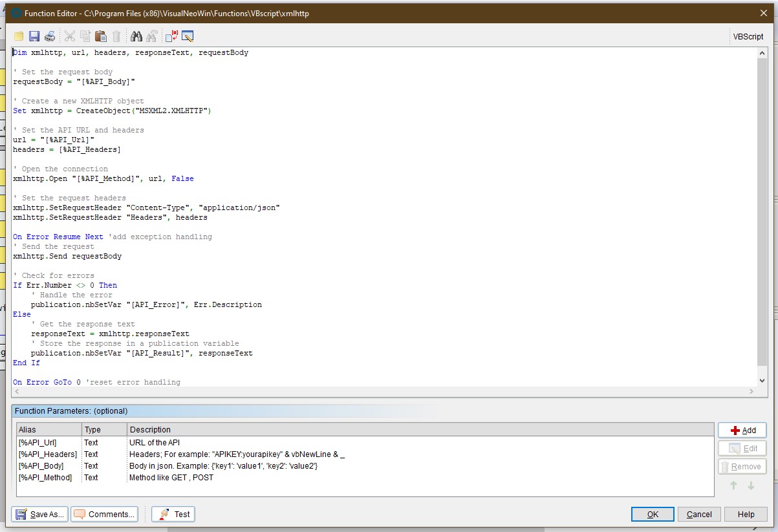Open the VBScript language selector
This screenshot has width=778, height=532.
748,37
